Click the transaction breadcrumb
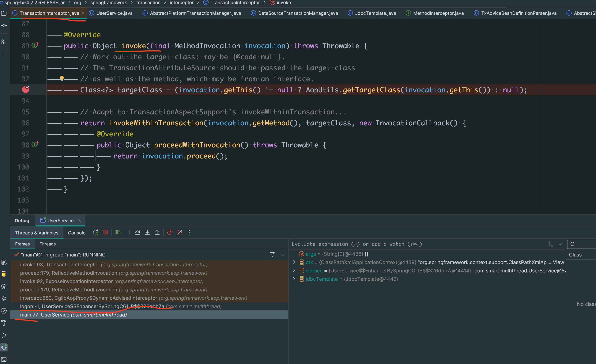Viewport: 596px width, 364px height. tap(148, 3)
